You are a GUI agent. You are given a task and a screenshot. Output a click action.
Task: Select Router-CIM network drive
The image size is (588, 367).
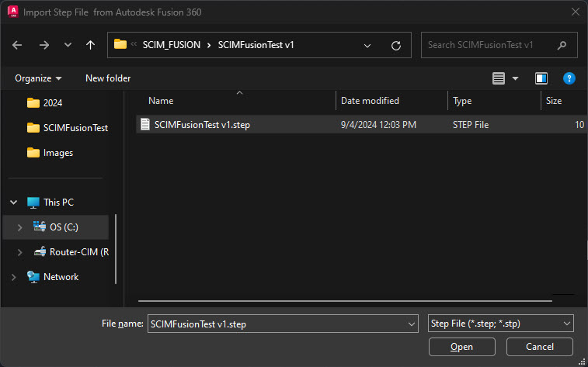[x=71, y=252]
